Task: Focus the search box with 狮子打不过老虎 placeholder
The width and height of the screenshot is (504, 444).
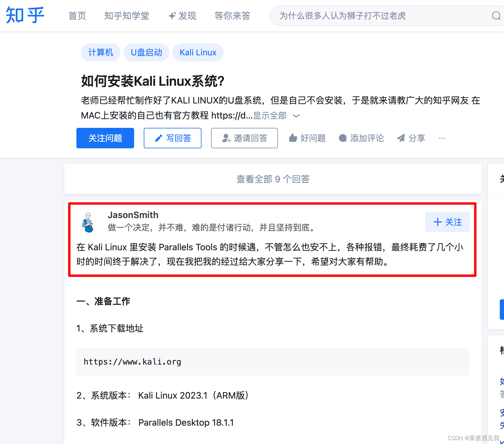Action: (382, 16)
